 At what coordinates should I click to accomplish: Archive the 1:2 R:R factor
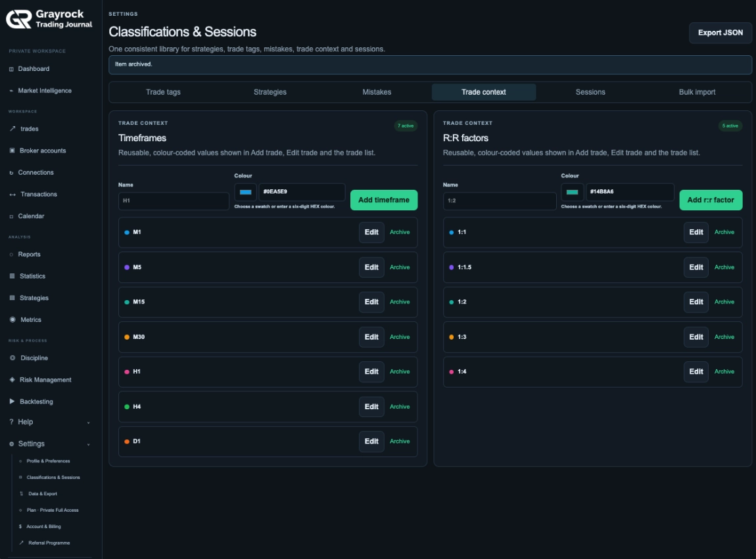pos(724,302)
